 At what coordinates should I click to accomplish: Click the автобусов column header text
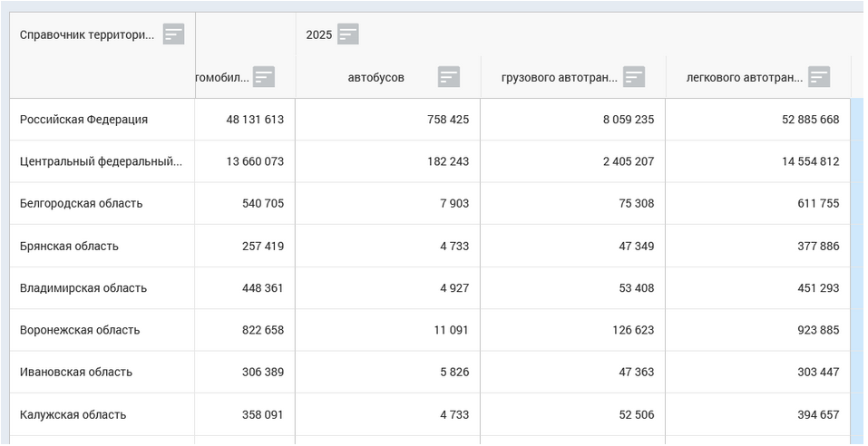[x=375, y=78]
